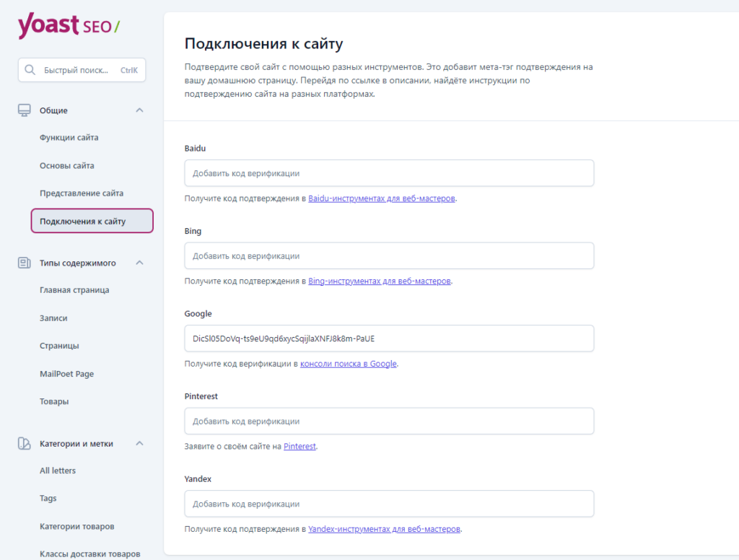This screenshot has width=739, height=560.
Task: Click the Google field label
Action: point(198,313)
